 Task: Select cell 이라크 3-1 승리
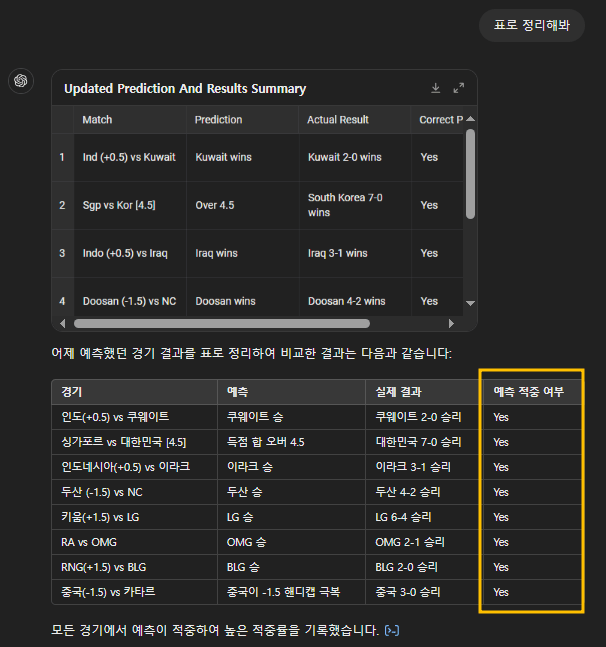click(424, 467)
